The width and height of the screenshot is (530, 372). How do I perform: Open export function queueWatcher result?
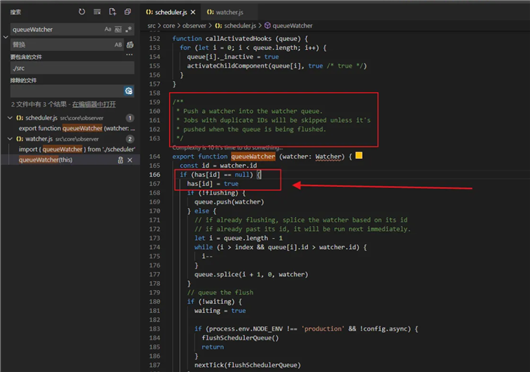77,128
